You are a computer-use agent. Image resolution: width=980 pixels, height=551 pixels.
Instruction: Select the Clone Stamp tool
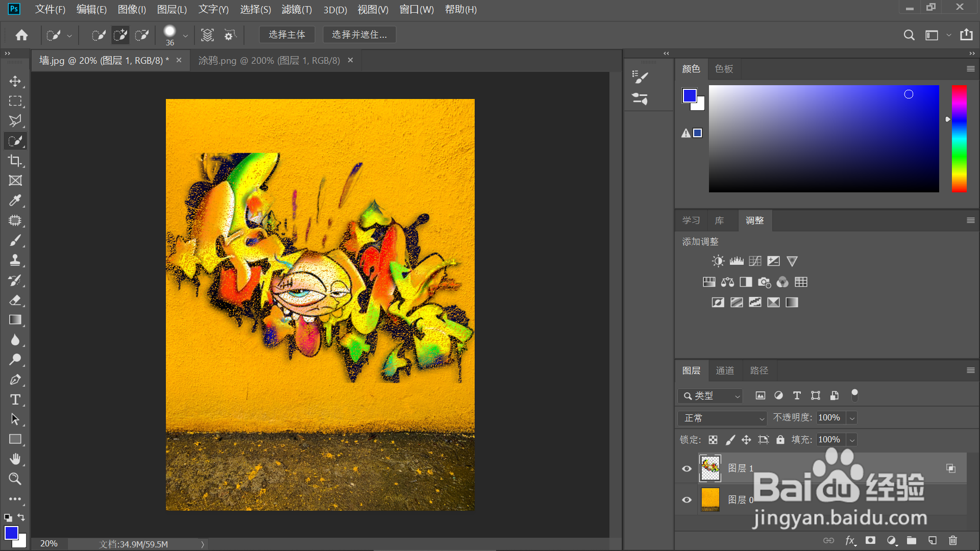click(x=15, y=260)
